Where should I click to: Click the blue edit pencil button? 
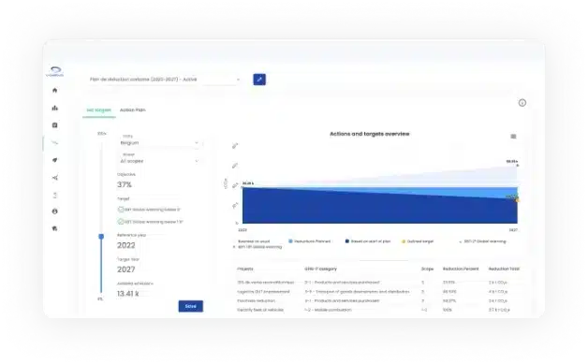[259, 80]
